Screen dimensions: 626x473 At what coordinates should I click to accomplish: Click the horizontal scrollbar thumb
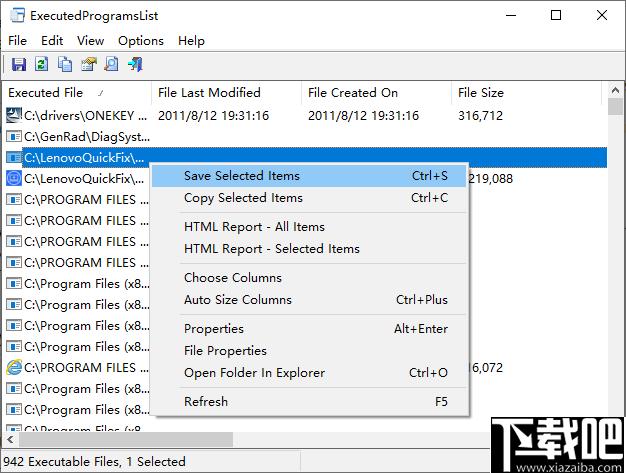(x=126, y=440)
